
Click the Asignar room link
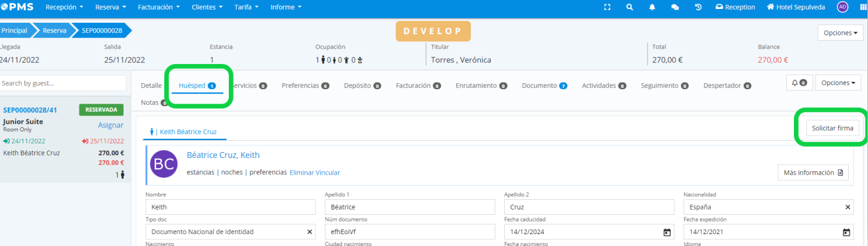point(111,125)
